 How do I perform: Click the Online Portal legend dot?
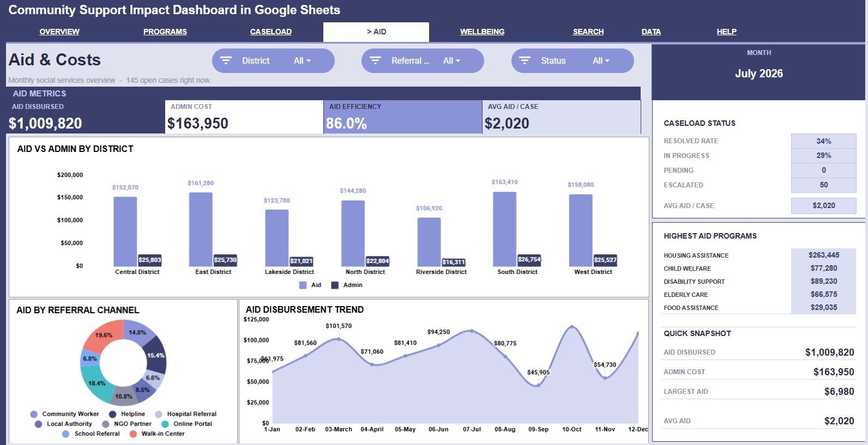(x=165, y=424)
